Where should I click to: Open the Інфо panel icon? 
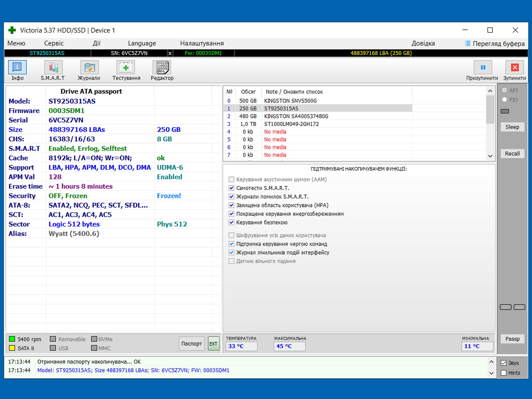pos(17,67)
